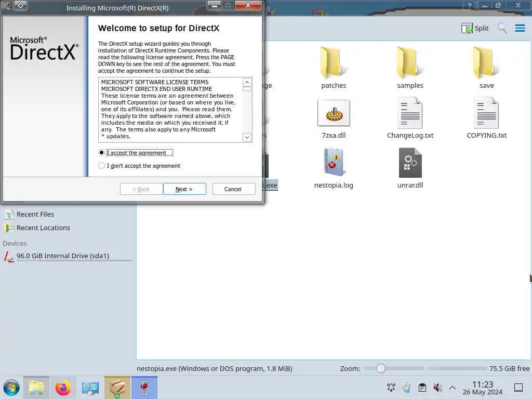Click the updates tray icon
This screenshot has height=399, width=532.
(x=406, y=387)
